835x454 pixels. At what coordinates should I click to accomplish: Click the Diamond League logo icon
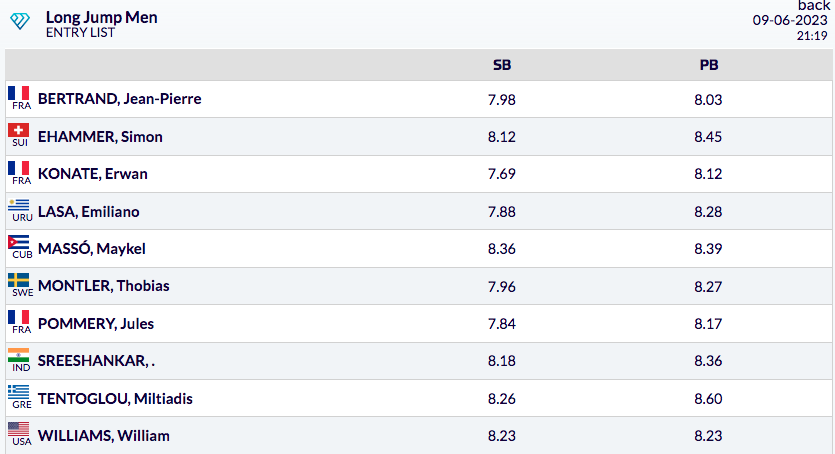click(x=20, y=22)
